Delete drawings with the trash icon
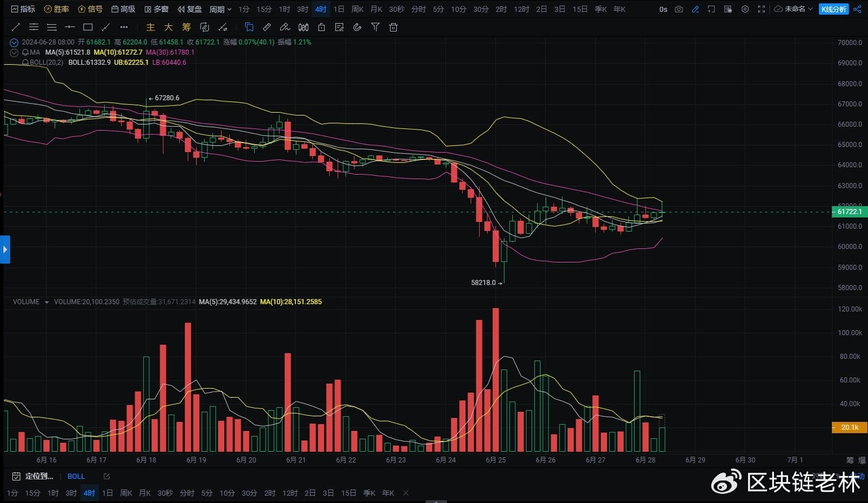 (393, 27)
